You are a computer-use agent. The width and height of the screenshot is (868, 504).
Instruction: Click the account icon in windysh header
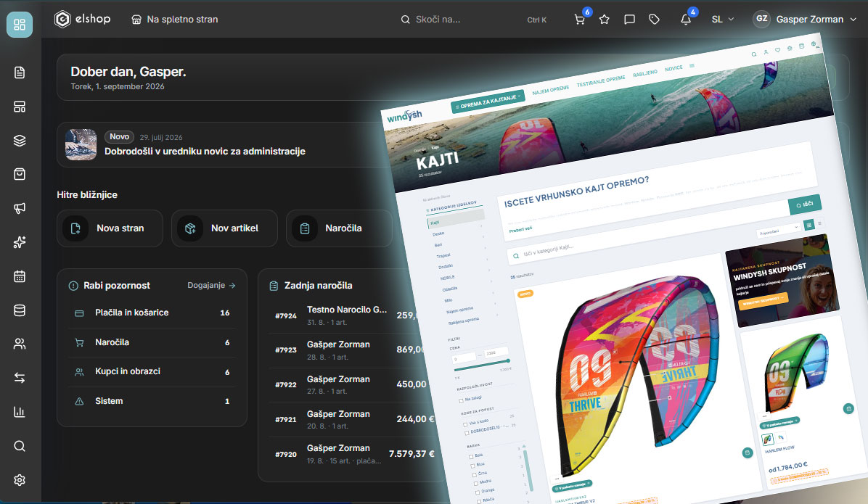[766, 52]
